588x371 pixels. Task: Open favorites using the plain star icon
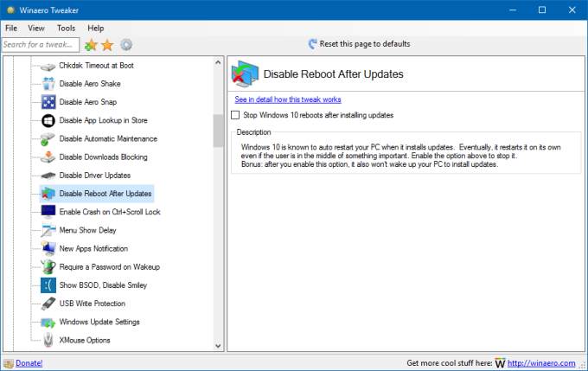click(x=107, y=45)
